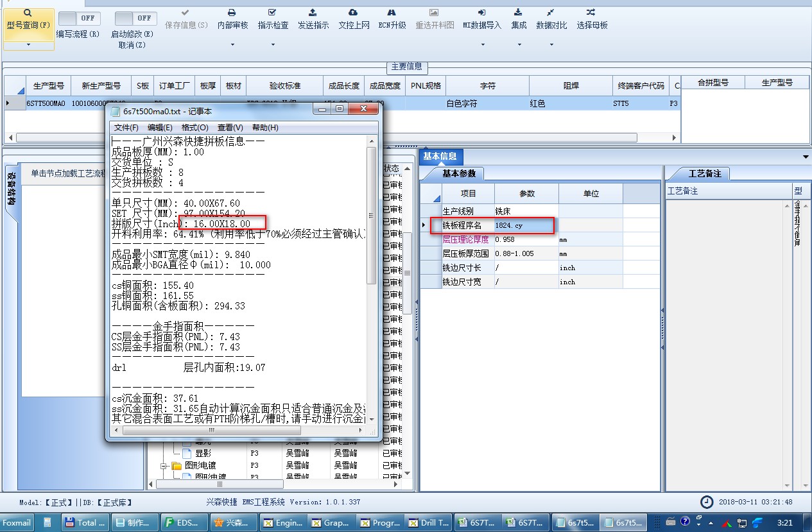
Task: Switch to the 工艺备注 tab
Action: (704, 173)
